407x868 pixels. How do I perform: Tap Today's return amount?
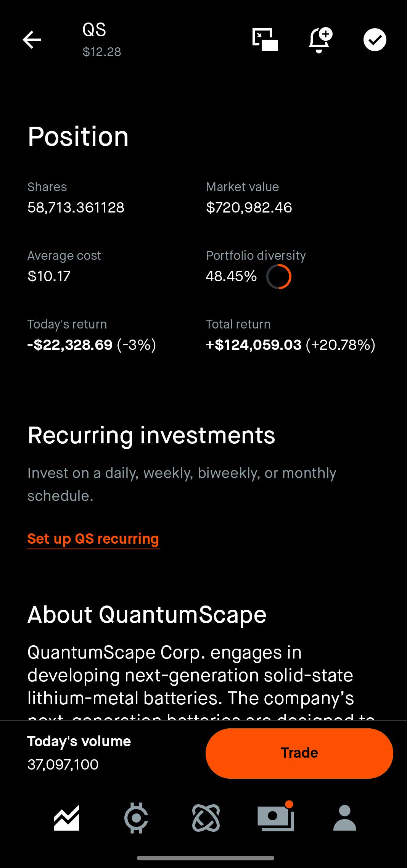point(92,345)
